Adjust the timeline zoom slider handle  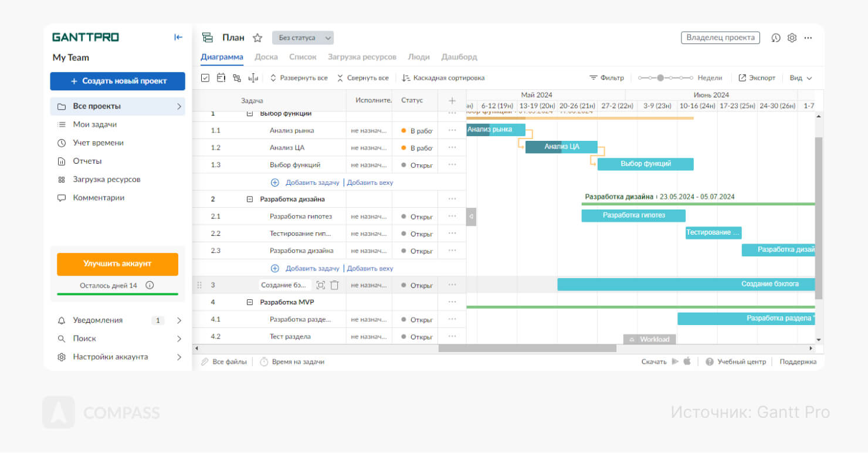coord(660,77)
